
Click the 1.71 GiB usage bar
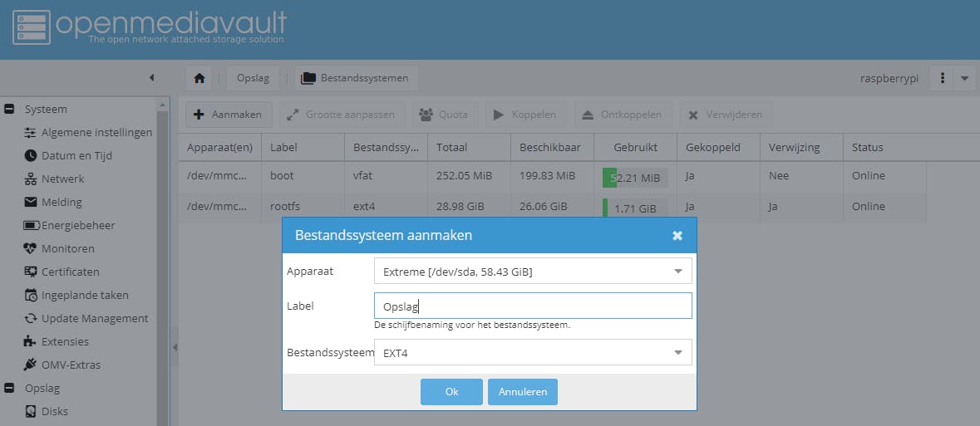pyautogui.click(x=635, y=208)
